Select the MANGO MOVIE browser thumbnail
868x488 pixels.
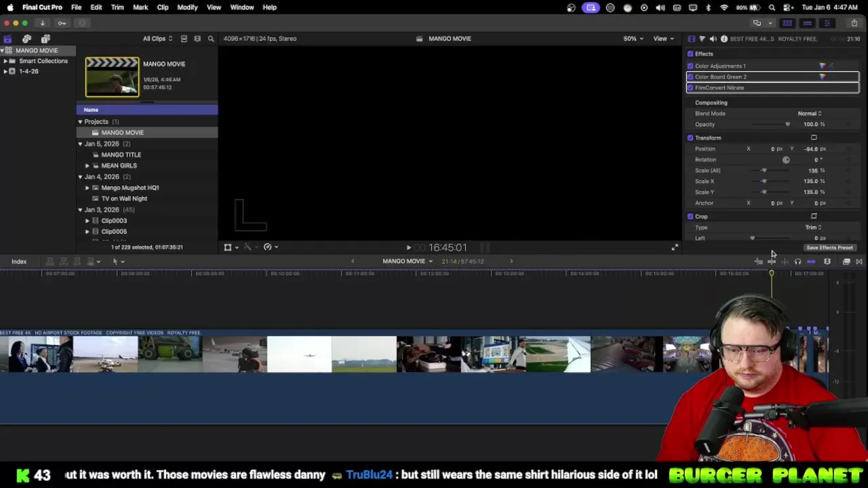[x=112, y=77]
